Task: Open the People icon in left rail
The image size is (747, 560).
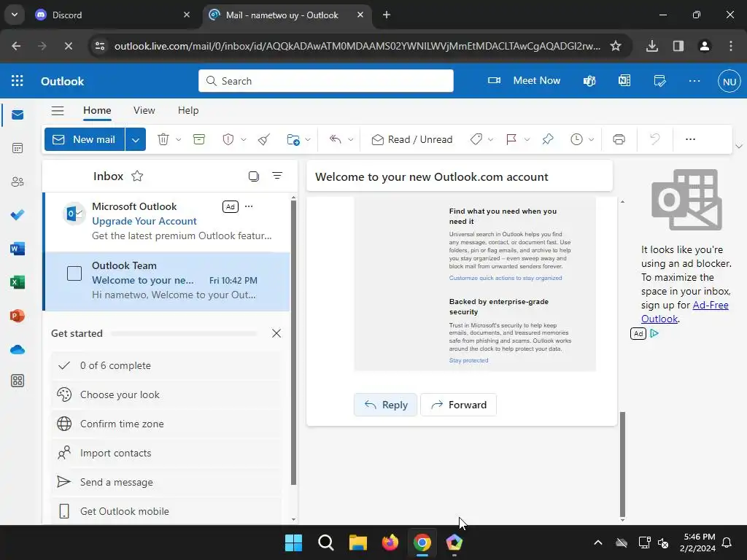Action: [x=18, y=182]
